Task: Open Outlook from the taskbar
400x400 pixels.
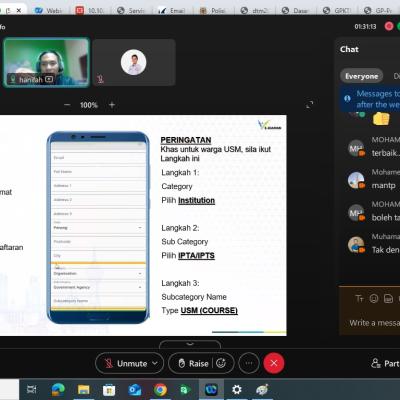Action: click(x=135, y=389)
